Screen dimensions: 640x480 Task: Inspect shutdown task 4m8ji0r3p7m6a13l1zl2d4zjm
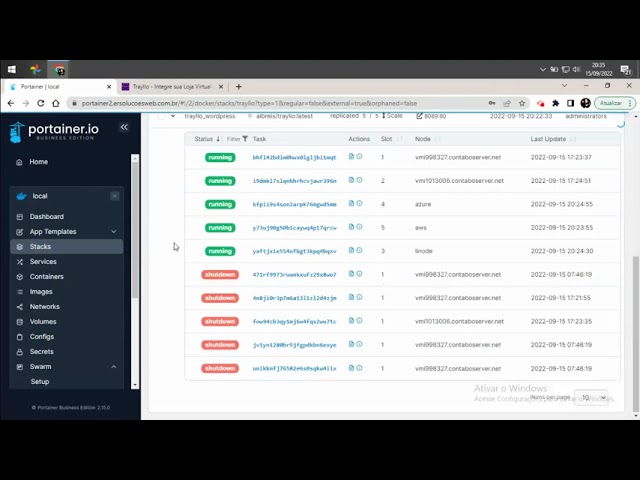pos(359,297)
